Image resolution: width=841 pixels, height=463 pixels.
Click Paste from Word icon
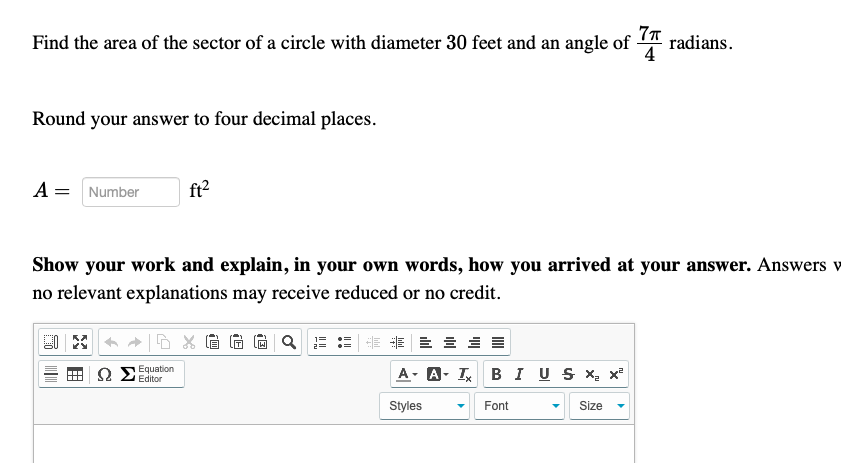261,342
